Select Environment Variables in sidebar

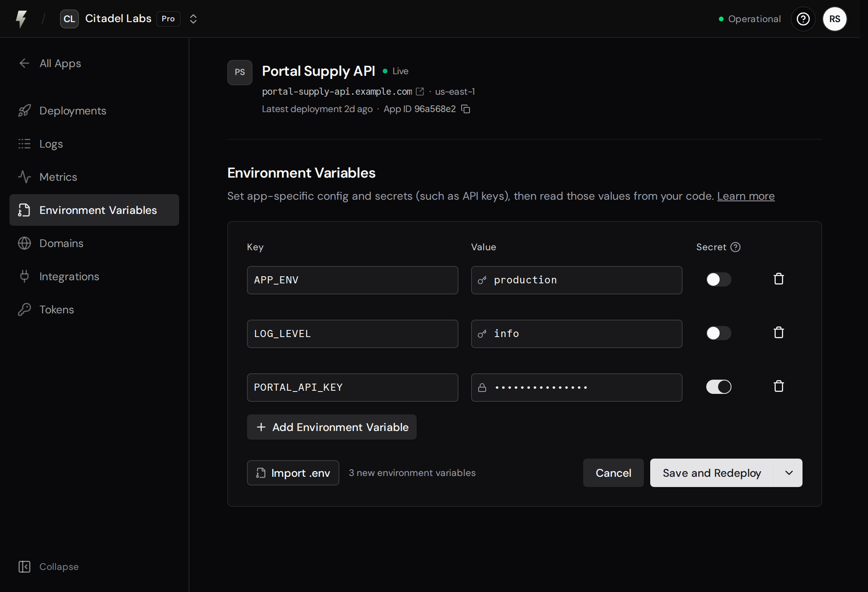[x=94, y=210]
